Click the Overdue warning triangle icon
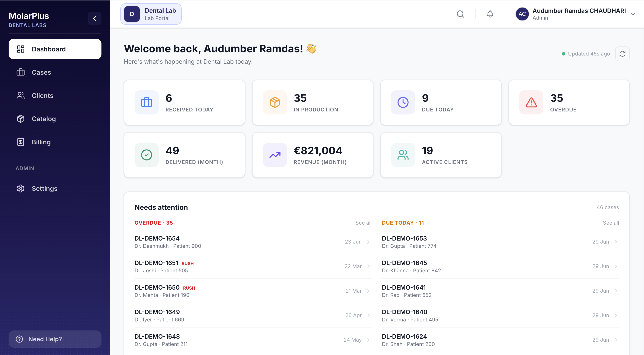644x355 pixels. coord(531,102)
